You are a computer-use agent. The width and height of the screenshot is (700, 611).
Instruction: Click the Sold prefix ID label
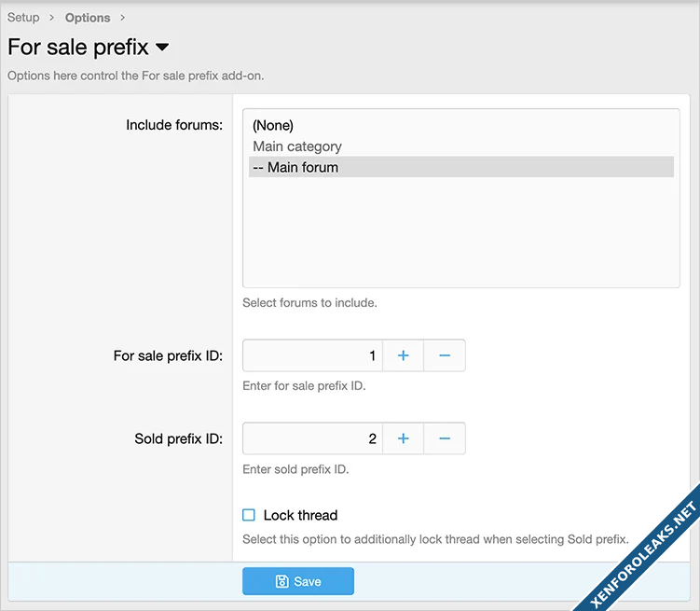(178, 438)
